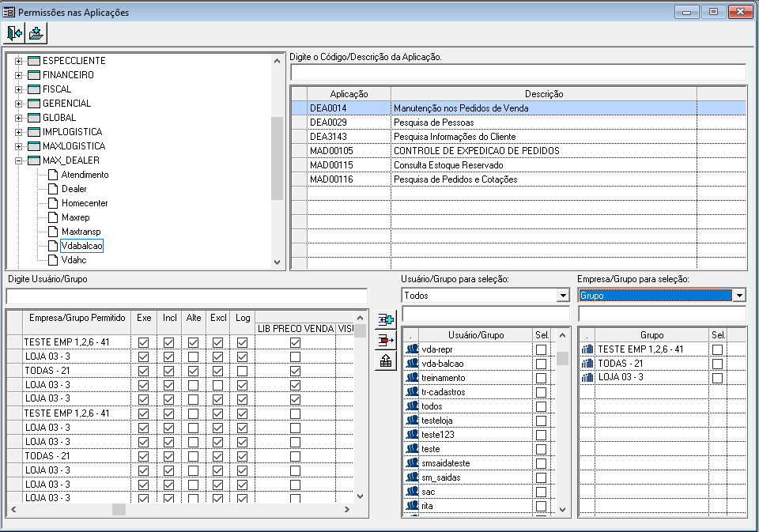Click down arrow of user list scrollbar
The height and width of the screenshot is (532, 759).
pyautogui.click(x=562, y=509)
